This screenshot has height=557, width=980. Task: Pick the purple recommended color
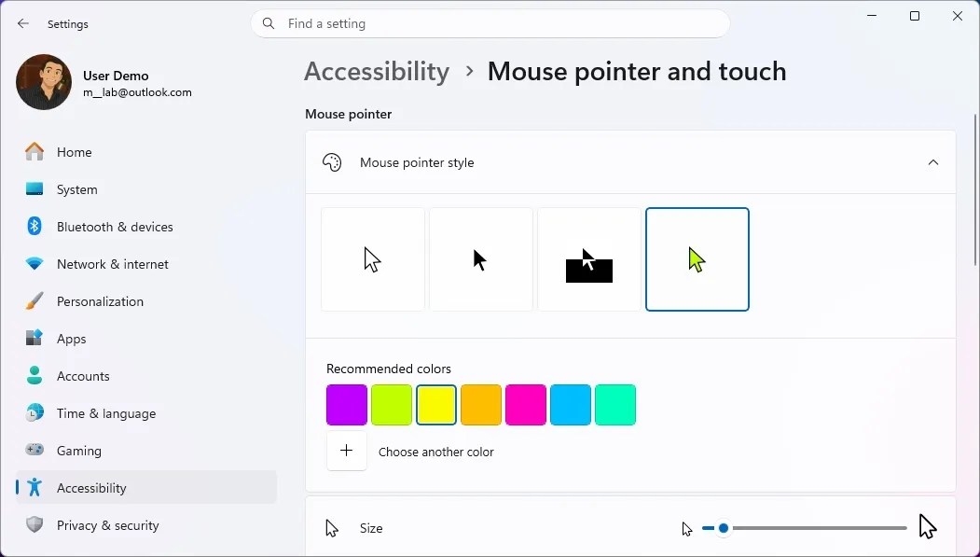click(347, 405)
